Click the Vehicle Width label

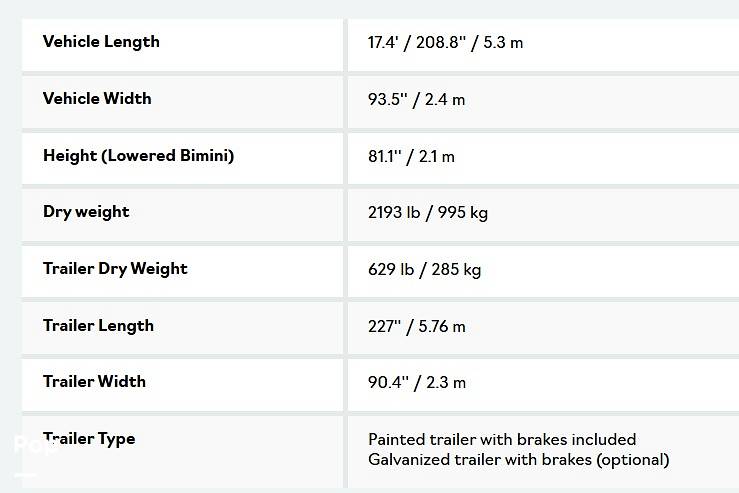(x=97, y=99)
